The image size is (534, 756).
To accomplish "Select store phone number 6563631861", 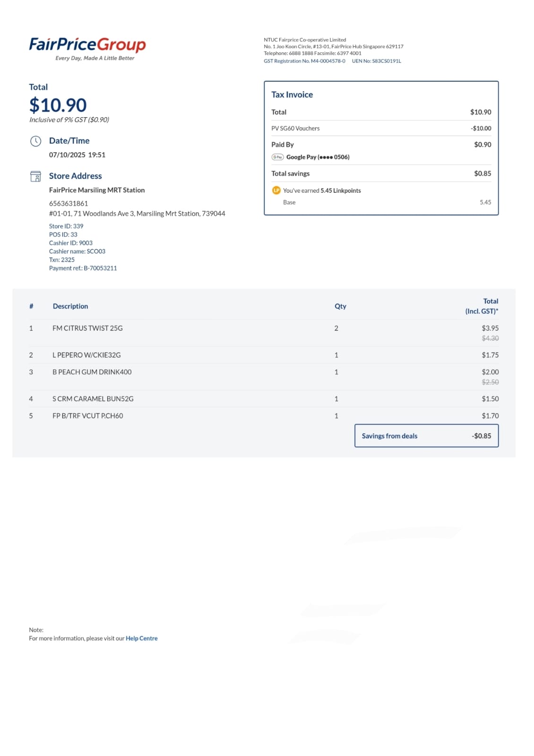I will click(x=69, y=203).
